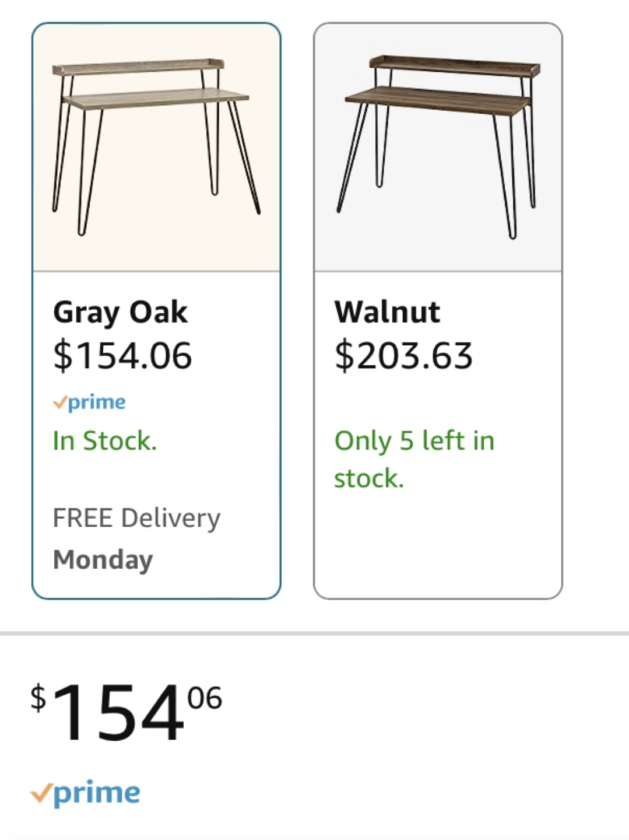The image size is (629, 840).
Task: Click the Only 5 left in stock notice
Action: tap(414, 459)
